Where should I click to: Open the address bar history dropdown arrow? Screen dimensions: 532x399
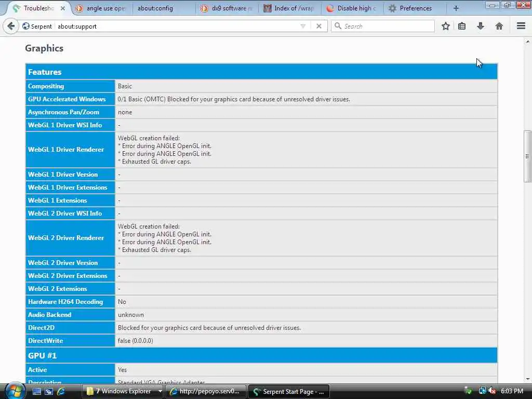(303, 26)
